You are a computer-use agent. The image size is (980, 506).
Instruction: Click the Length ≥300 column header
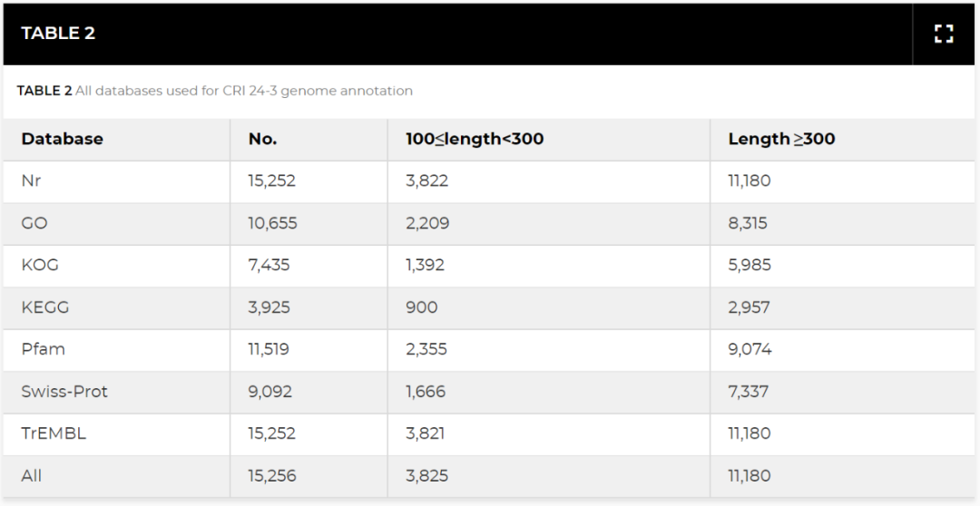781,139
